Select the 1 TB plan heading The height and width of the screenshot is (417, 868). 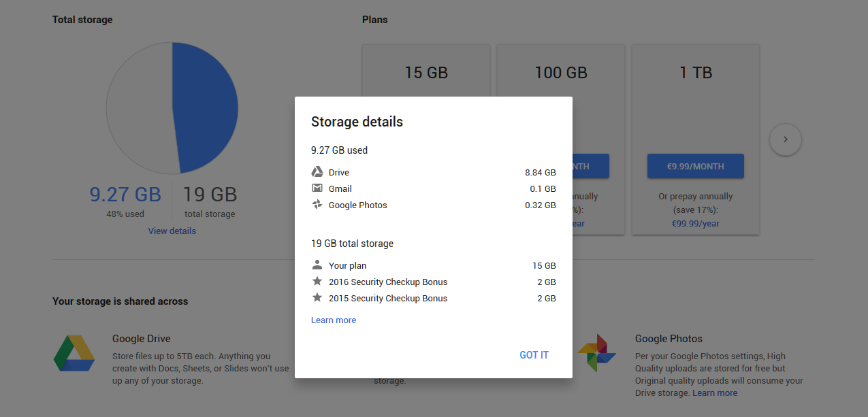pos(696,73)
